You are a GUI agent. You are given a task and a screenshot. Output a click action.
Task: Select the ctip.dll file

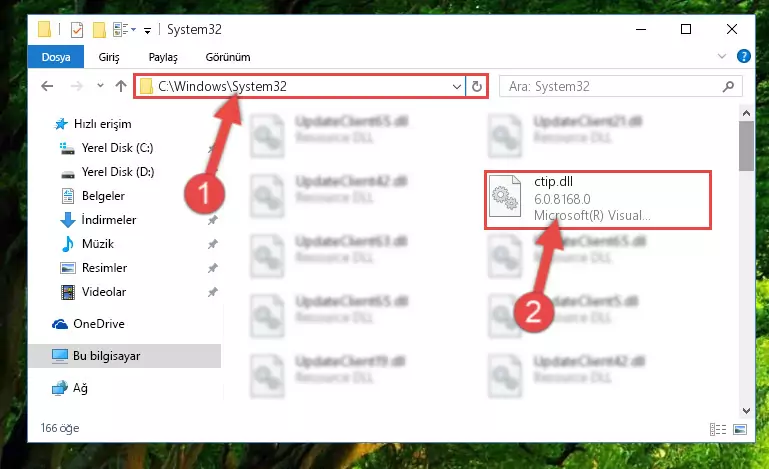(x=598, y=200)
